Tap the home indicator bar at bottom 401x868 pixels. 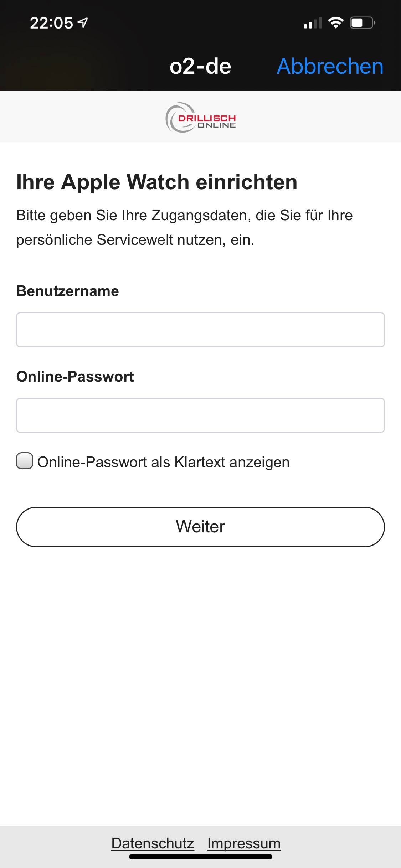point(200,857)
